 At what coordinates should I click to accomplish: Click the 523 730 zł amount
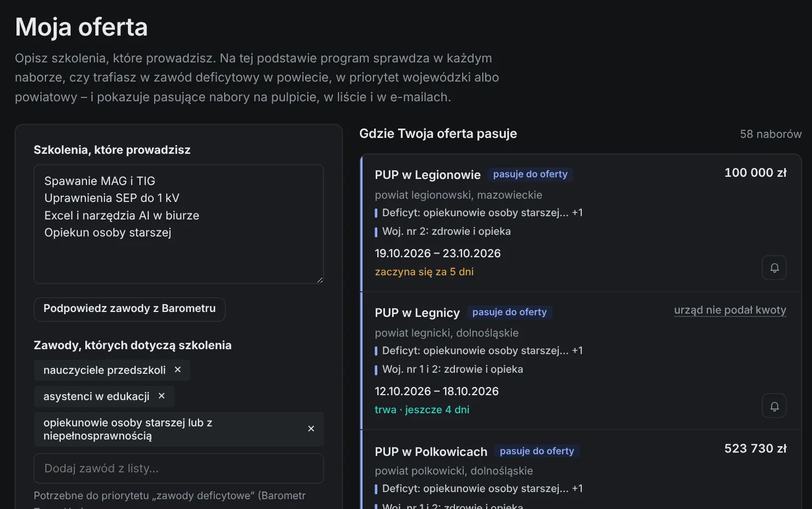click(756, 449)
